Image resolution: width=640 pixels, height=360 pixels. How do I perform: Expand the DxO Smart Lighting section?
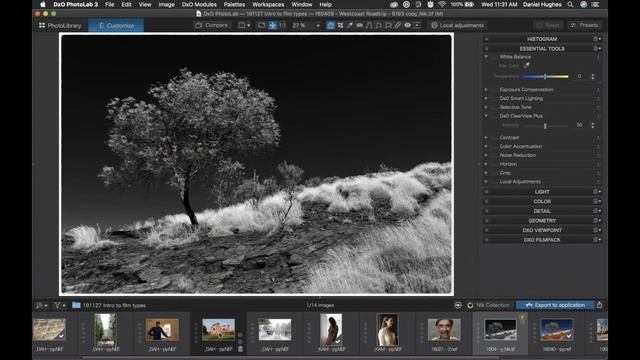coord(486,98)
